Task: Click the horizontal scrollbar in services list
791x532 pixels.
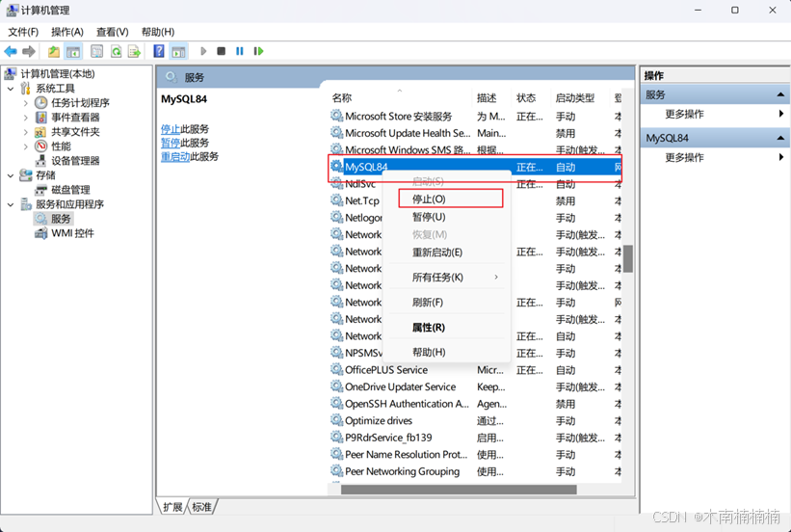Action: coord(459,490)
